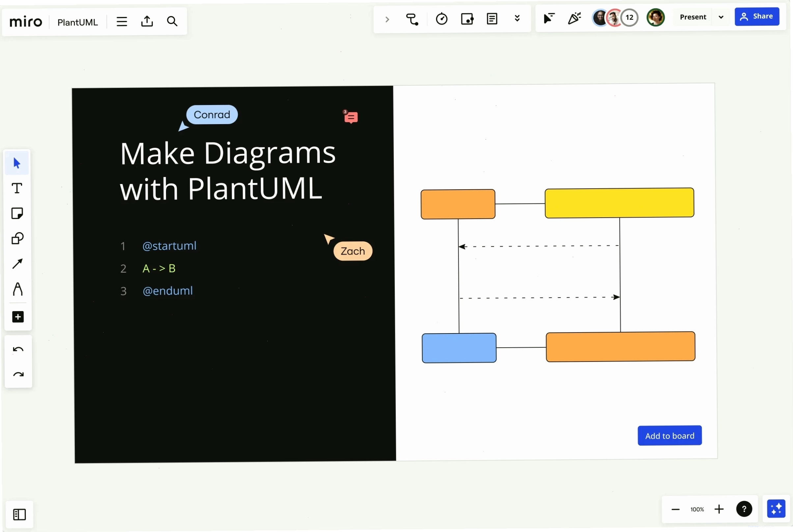
Task: Open the main hamburger menu
Action: [x=122, y=22]
